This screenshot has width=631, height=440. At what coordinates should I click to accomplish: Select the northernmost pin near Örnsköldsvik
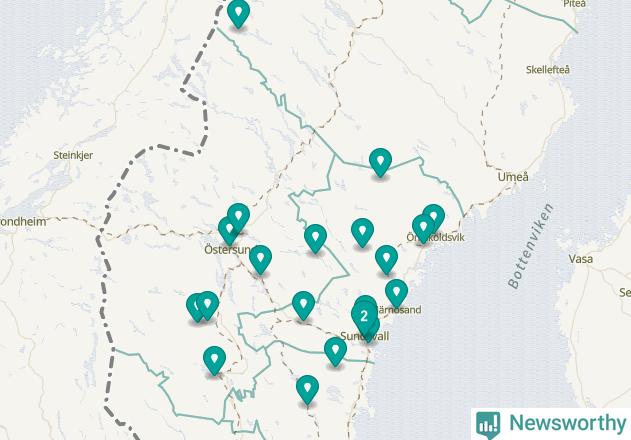click(x=433, y=217)
